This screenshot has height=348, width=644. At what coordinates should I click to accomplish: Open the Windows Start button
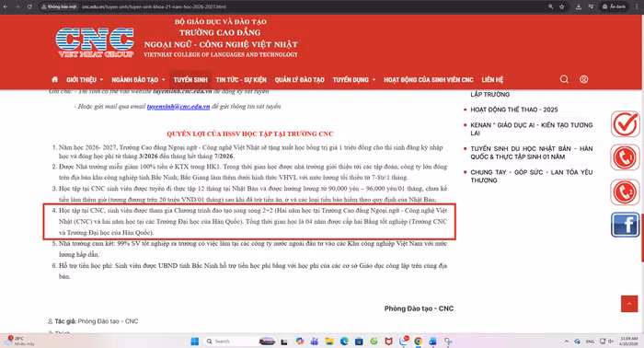tap(195, 341)
